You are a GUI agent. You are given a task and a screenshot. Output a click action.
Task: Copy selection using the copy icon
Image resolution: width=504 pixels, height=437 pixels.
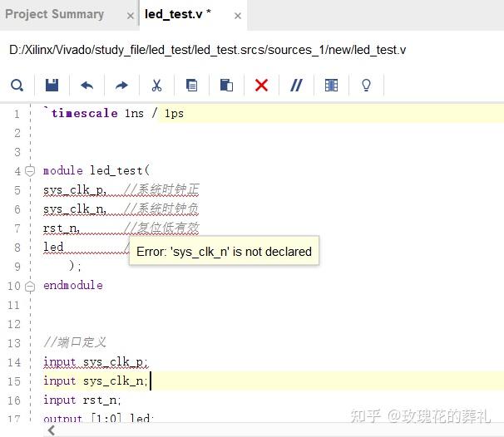tap(191, 86)
